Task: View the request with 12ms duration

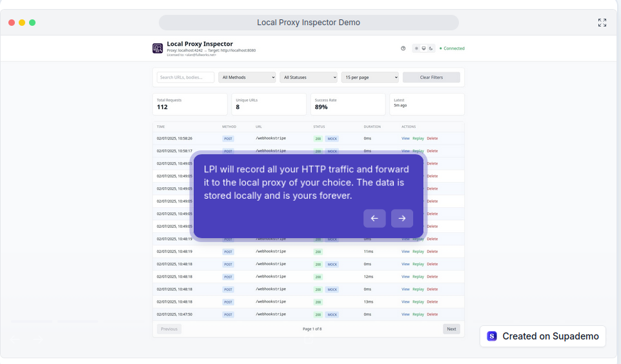Action: 405,276
